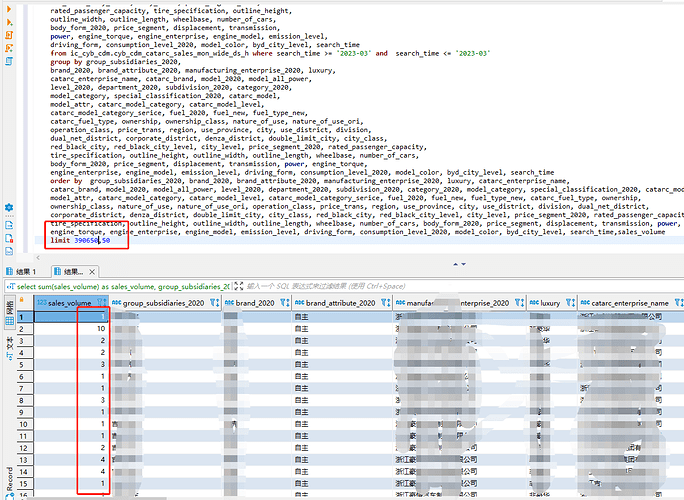Viewport: 684px width, 500px height.
Task: Execute script in separate tabs icon
Action: coord(9,48)
